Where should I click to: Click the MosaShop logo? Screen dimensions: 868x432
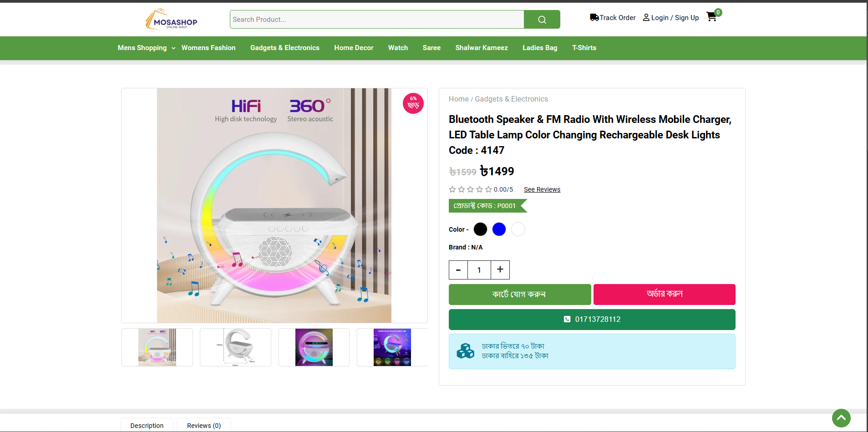[x=171, y=20]
